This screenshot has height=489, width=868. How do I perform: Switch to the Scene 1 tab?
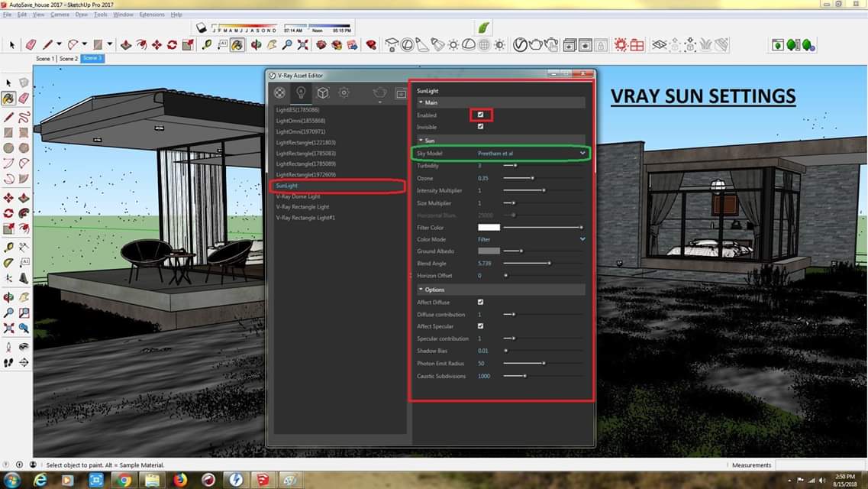coord(45,58)
